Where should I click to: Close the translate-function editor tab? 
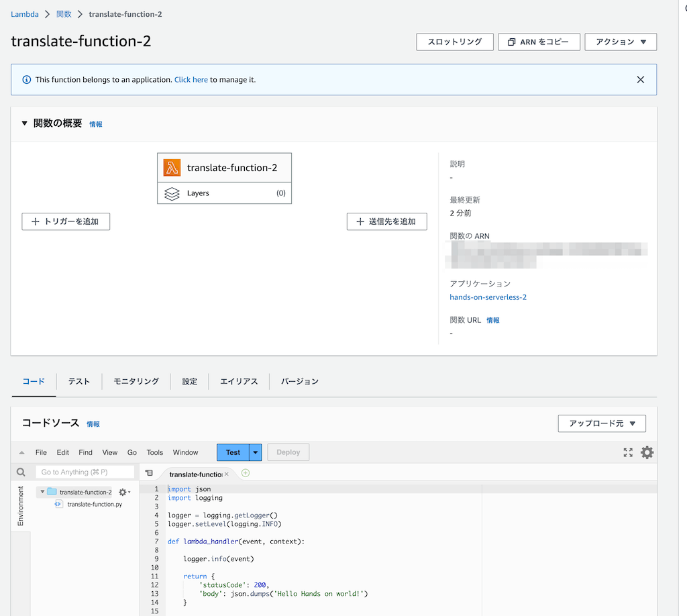(227, 474)
